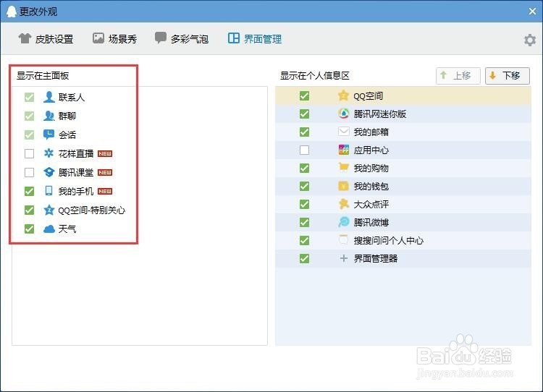The width and height of the screenshot is (543, 392).
Task: Click the QQ空间-特别关心 star icon
Action: 49,210
